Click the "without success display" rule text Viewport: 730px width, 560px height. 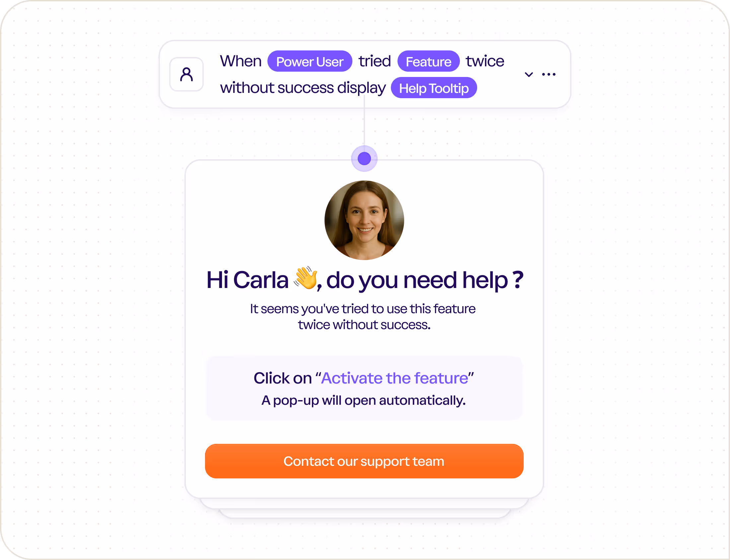click(303, 88)
